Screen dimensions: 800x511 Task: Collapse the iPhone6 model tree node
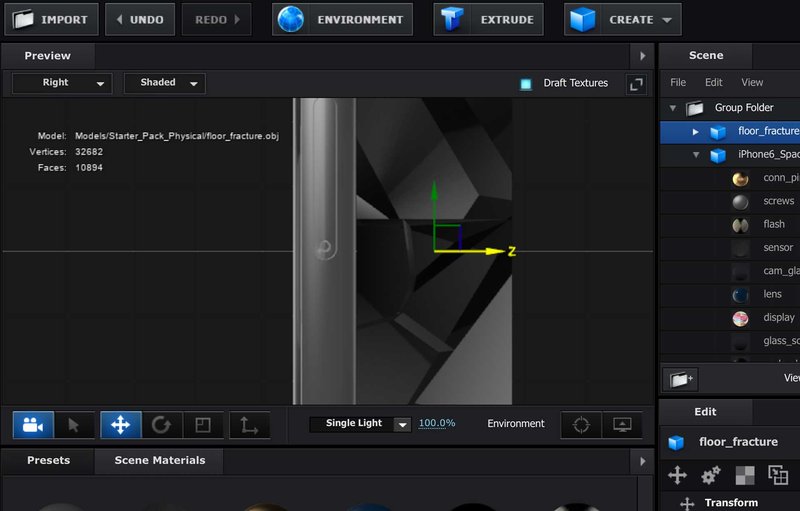click(x=696, y=155)
